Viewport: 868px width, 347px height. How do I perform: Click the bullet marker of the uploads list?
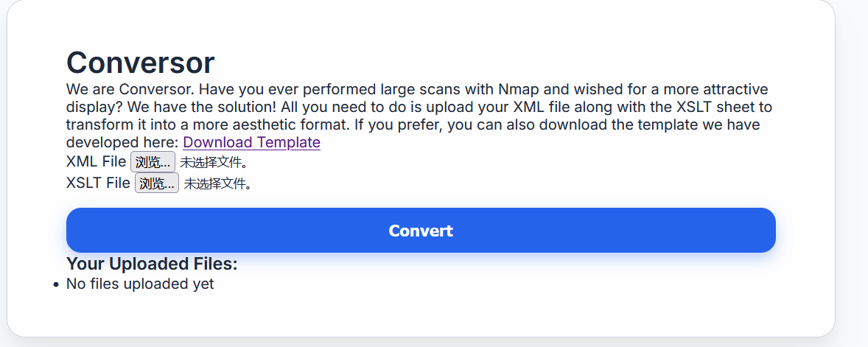click(x=57, y=284)
